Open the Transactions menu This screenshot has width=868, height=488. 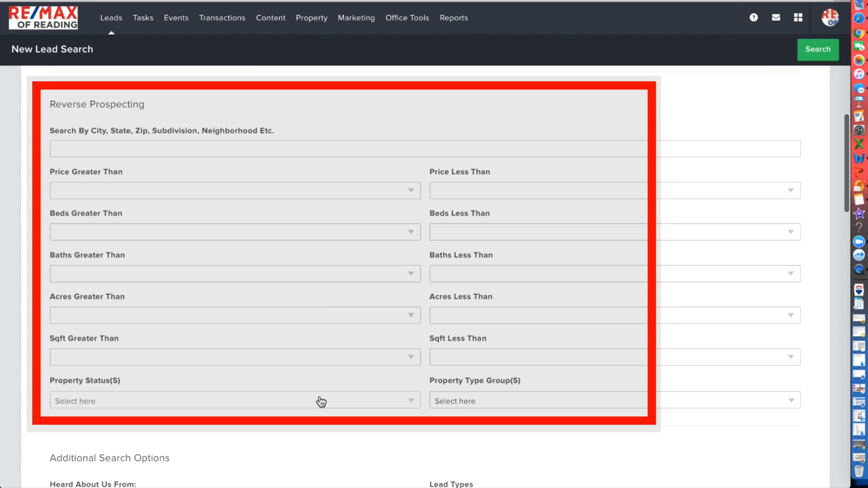tap(222, 18)
